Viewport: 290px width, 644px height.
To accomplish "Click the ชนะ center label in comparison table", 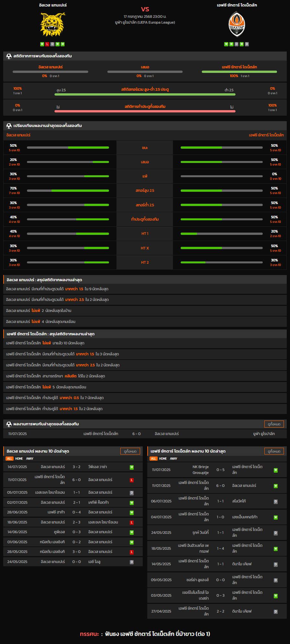I will coord(145,148).
